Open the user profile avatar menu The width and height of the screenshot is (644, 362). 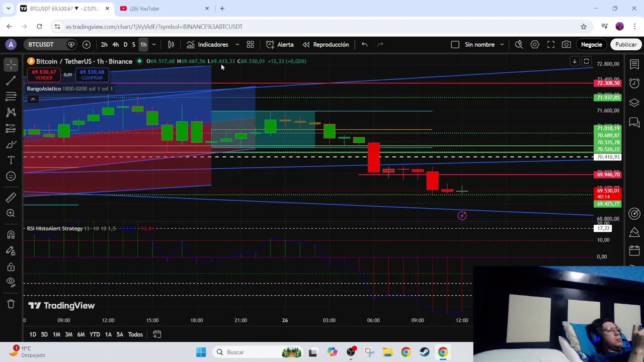[x=11, y=45]
